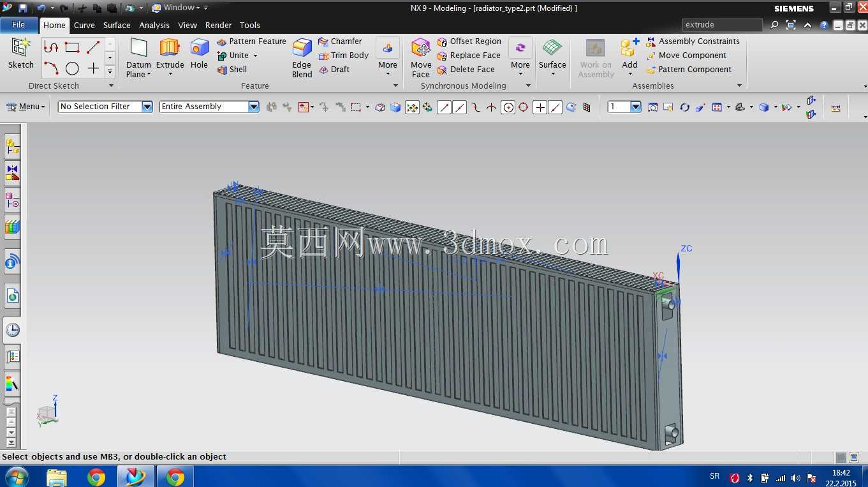Select the Line sketch tool

[x=93, y=47]
